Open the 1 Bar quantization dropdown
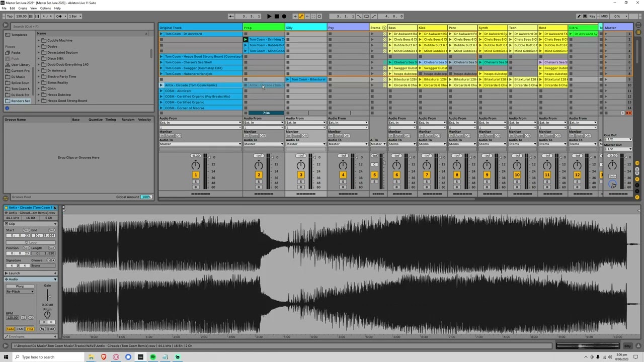Screen dimensions: 644x362 pyautogui.click(x=74, y=16)
